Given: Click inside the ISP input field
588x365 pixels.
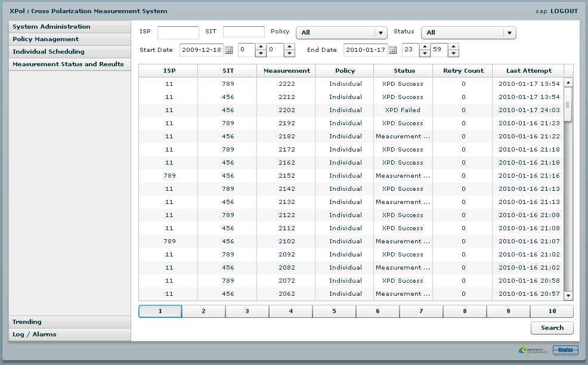Looking at the screenshot, I should 178,32.
